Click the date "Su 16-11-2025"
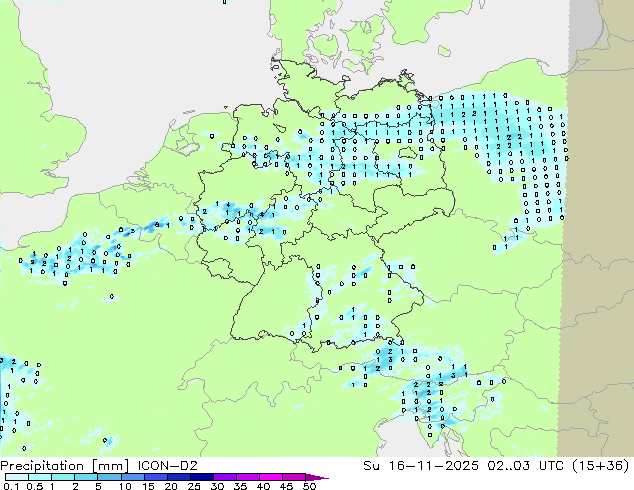Screen dimensions: 634x490 pyautogui.click(x=421, y=466)
